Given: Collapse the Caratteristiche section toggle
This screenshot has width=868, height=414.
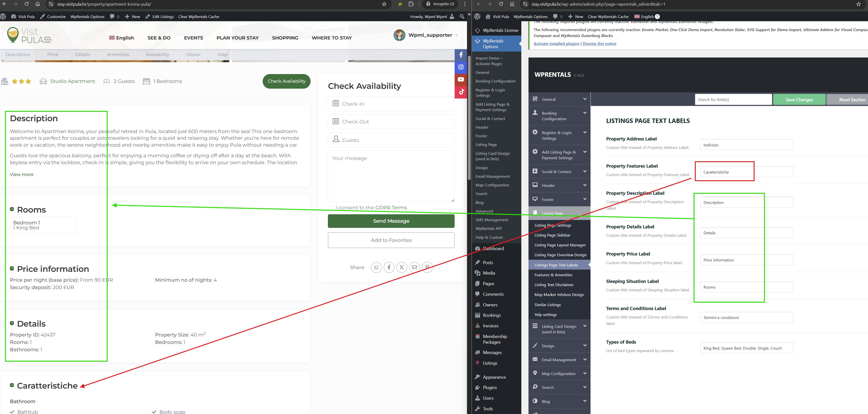Looking at the screenshot, I should [12, 385].
